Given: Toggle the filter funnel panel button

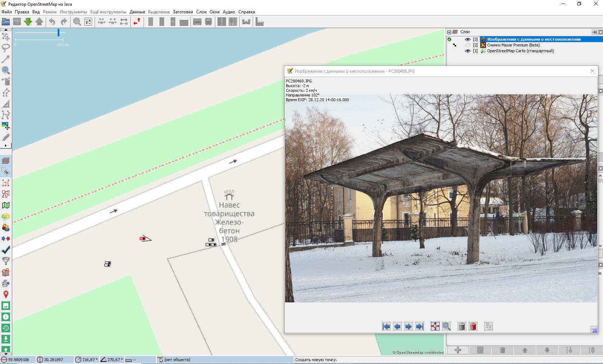Looking at the screenshot, I should click(6, 261).
